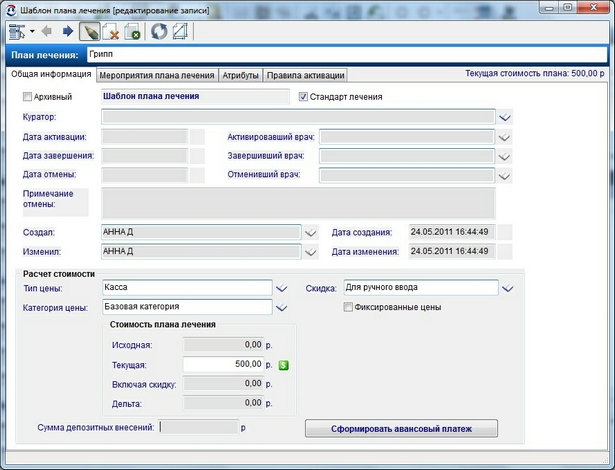Click the resize page icon in toolbar
Image resolution: width=615 pixels, height=470 pixels.
pyautogui.click(x=180, y=31)
